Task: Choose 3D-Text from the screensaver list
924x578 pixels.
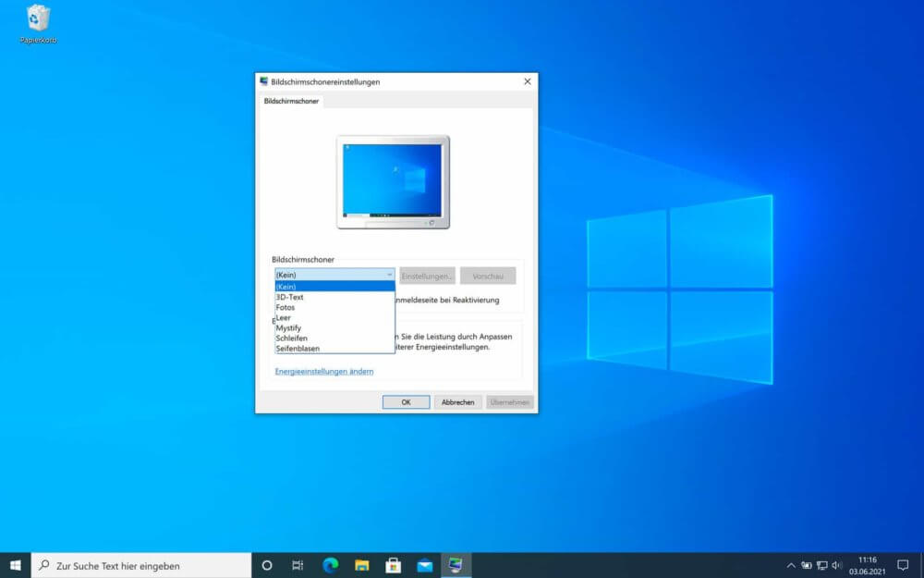Action: [334, 297]
